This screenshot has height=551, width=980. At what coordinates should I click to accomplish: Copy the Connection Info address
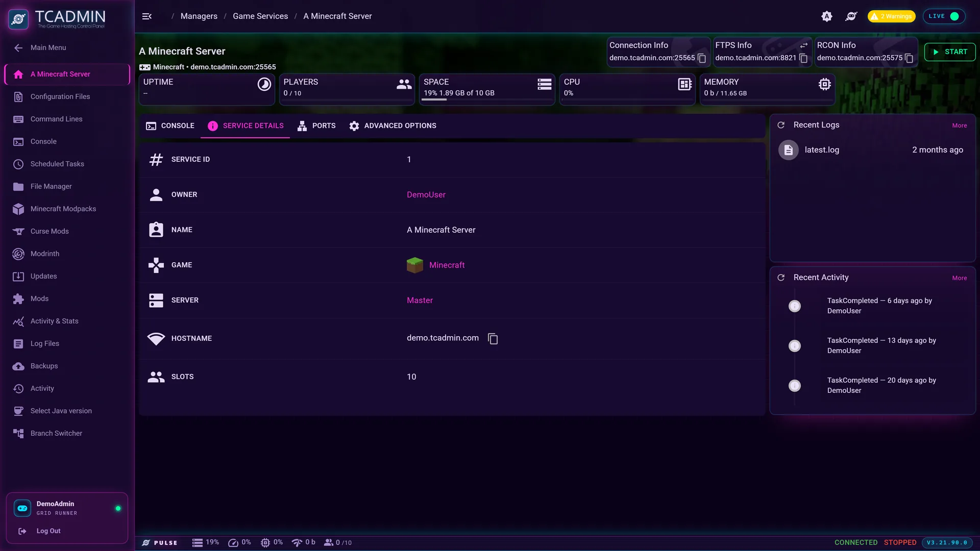[x=702, y=58]
